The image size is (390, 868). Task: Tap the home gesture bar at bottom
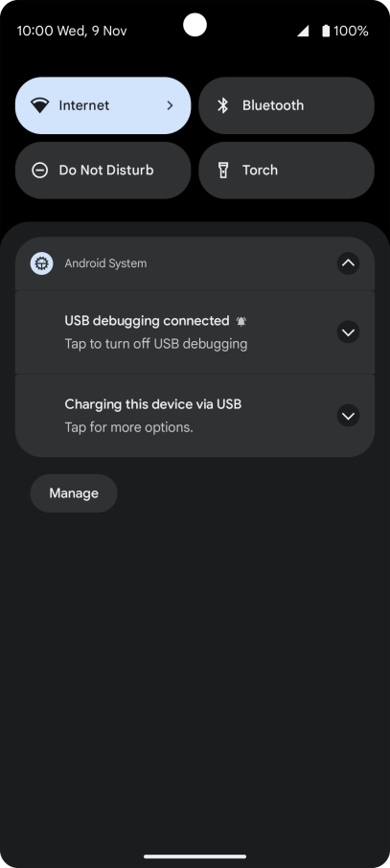[x=195, y=857]
